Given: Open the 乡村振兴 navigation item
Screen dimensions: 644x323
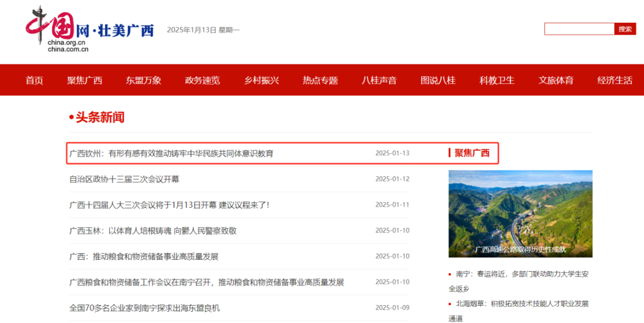Looking at the screenshot, I should click(262, 80).
